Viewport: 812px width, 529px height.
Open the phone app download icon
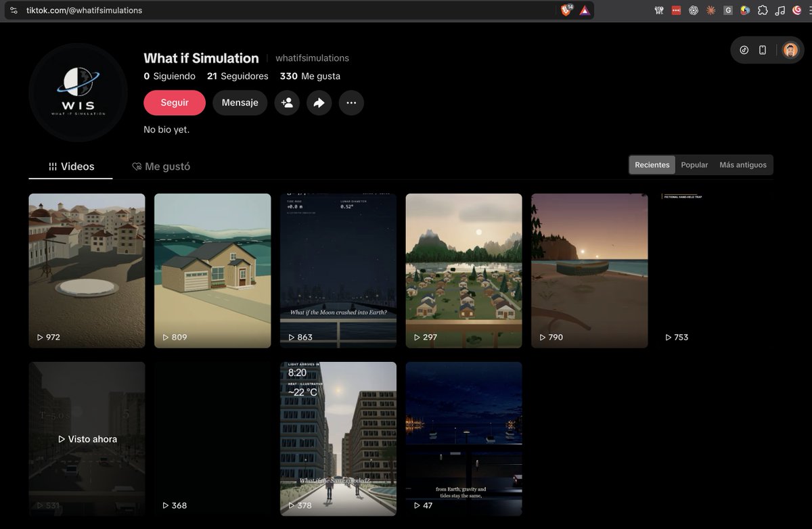[x=763, y=50]
